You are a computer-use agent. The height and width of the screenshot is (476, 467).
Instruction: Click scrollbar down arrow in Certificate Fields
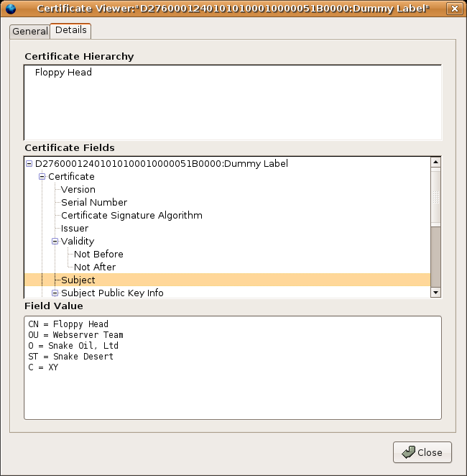pos(435,293)
